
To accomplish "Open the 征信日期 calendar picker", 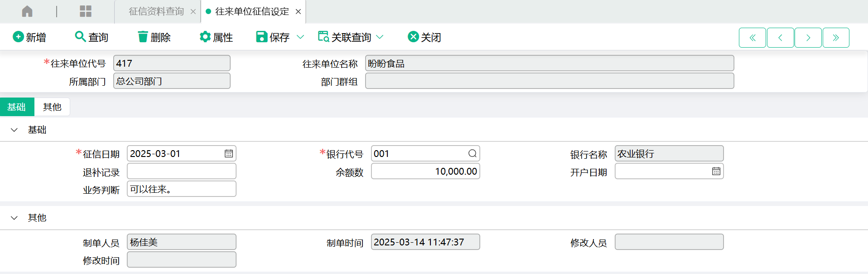I will click(x=229, y=154).
